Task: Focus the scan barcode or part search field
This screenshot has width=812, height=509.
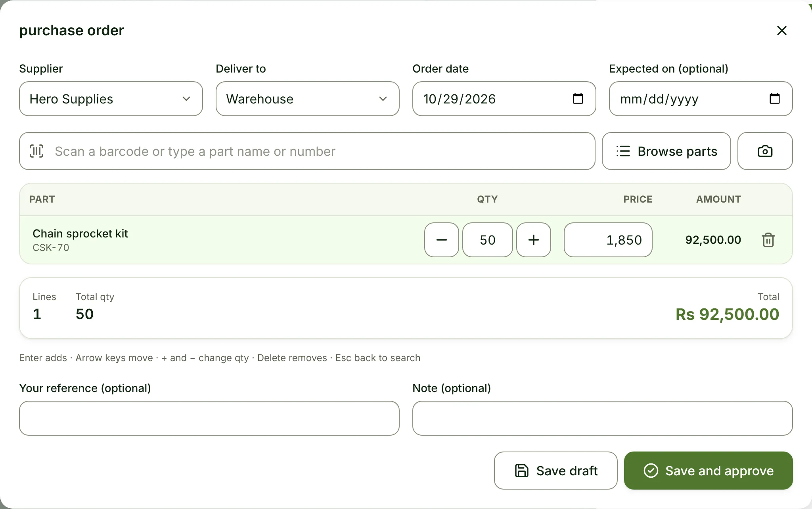Action: click(x=307, y=151)
